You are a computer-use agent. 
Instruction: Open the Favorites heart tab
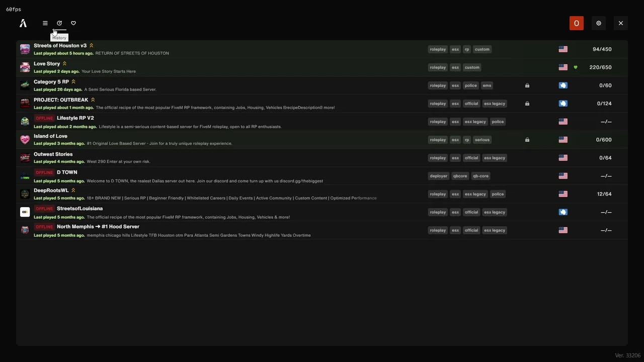coord(73,23)
